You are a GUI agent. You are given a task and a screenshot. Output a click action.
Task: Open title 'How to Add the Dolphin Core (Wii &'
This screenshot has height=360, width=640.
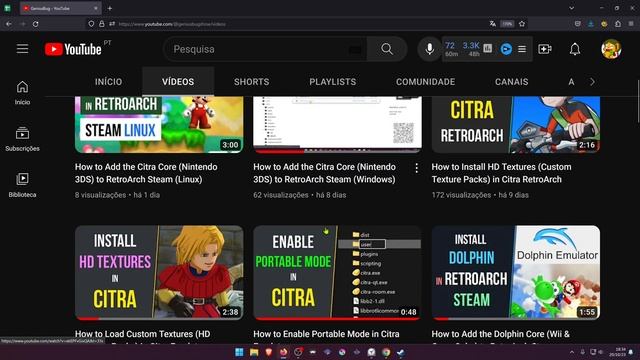tap(501, 334)
